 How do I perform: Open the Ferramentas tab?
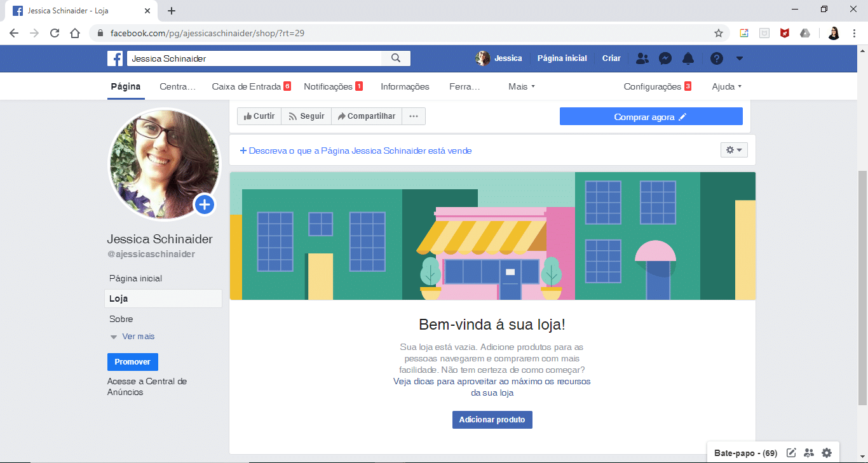click(x=465, y=86)
